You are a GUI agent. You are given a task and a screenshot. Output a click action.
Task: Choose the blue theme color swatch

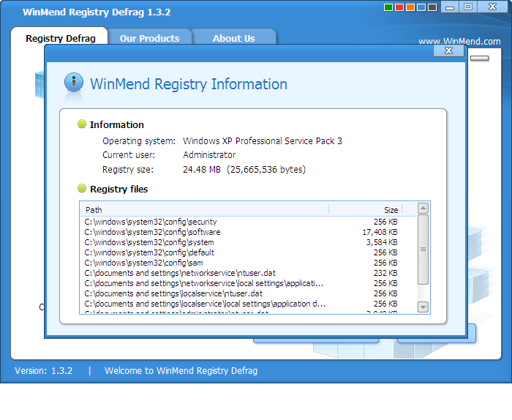coord(421,7)
